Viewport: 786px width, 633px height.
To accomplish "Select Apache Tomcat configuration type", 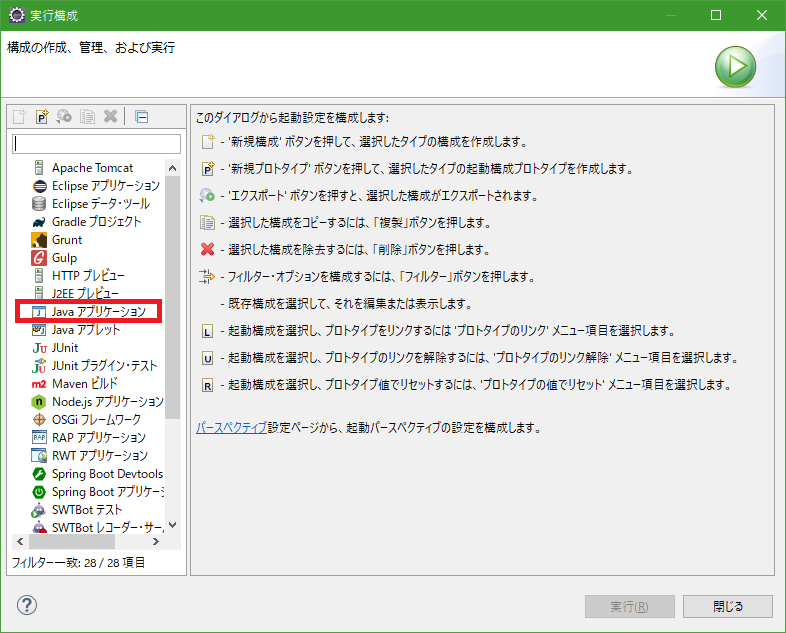I will tap(92, 168).
